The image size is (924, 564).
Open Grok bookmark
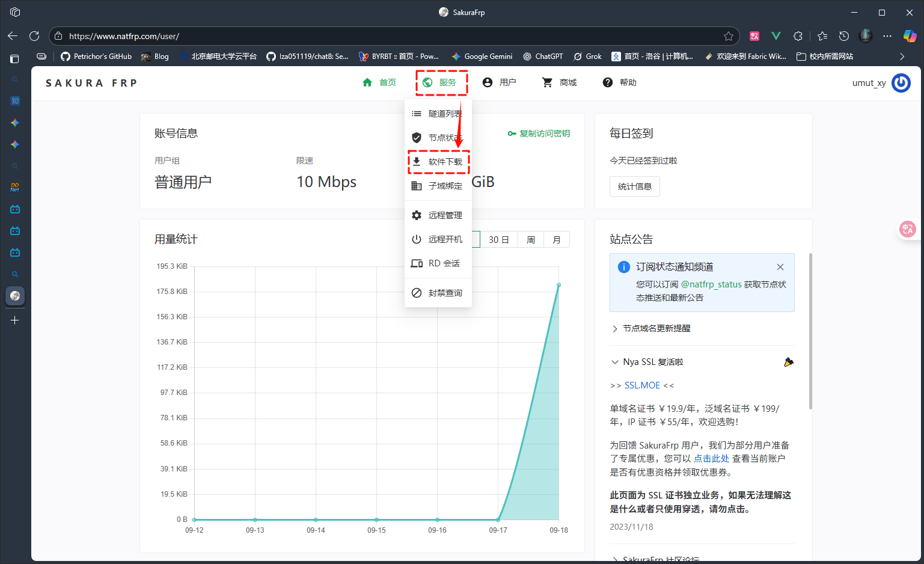click(587, 57)
